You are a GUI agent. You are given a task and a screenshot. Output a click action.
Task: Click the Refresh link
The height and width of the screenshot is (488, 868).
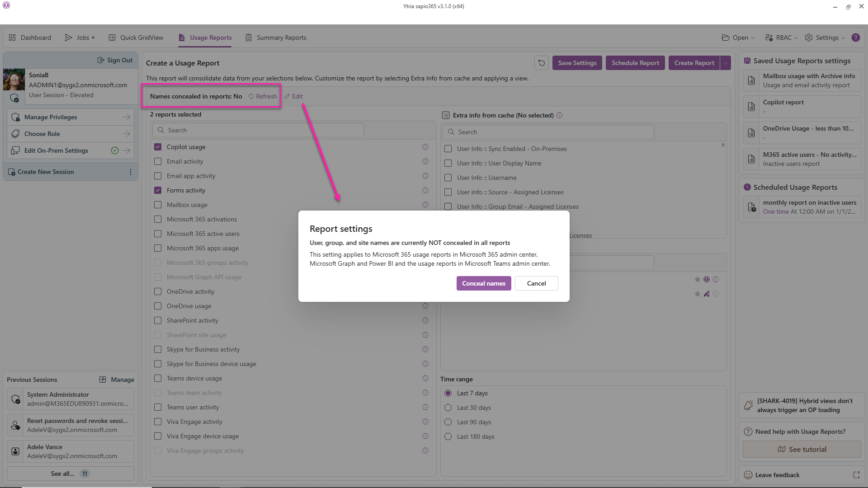point(263,96)
